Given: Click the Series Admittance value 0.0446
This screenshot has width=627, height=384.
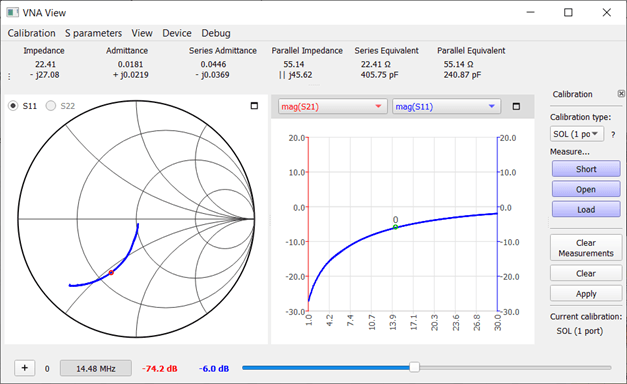Looking at the screenshot, I should click(x=214, y=64).
